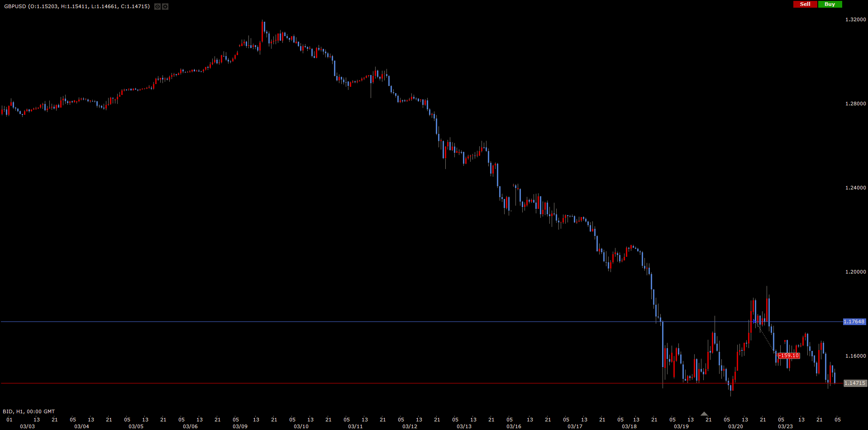
Task: Open chart settings via the gear icon
Action: 165,6
